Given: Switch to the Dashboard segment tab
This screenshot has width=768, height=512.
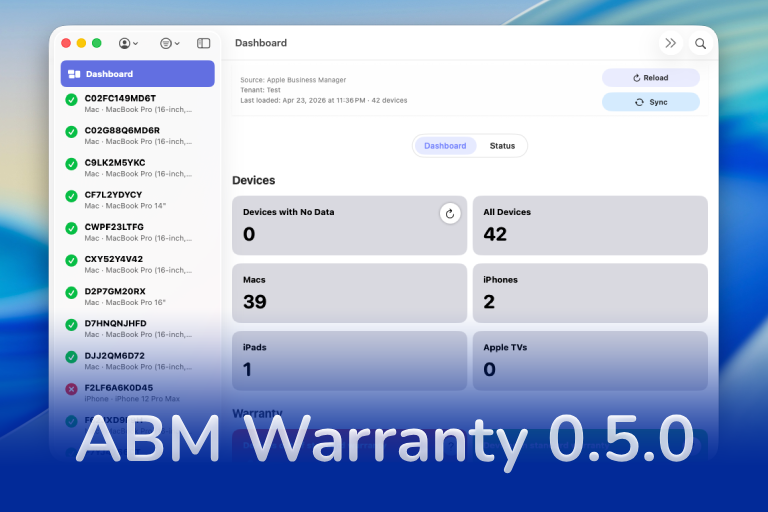Looking at the screenshot, I should [445, 146].
